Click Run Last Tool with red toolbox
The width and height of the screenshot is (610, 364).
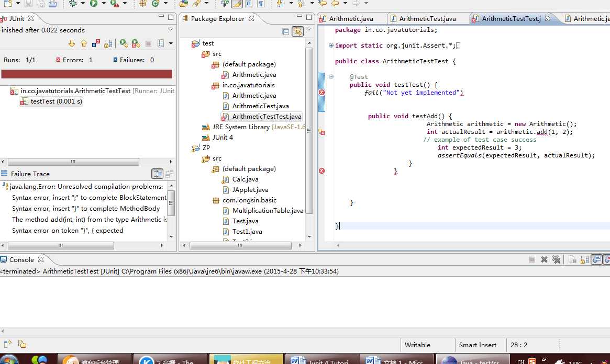114,4
